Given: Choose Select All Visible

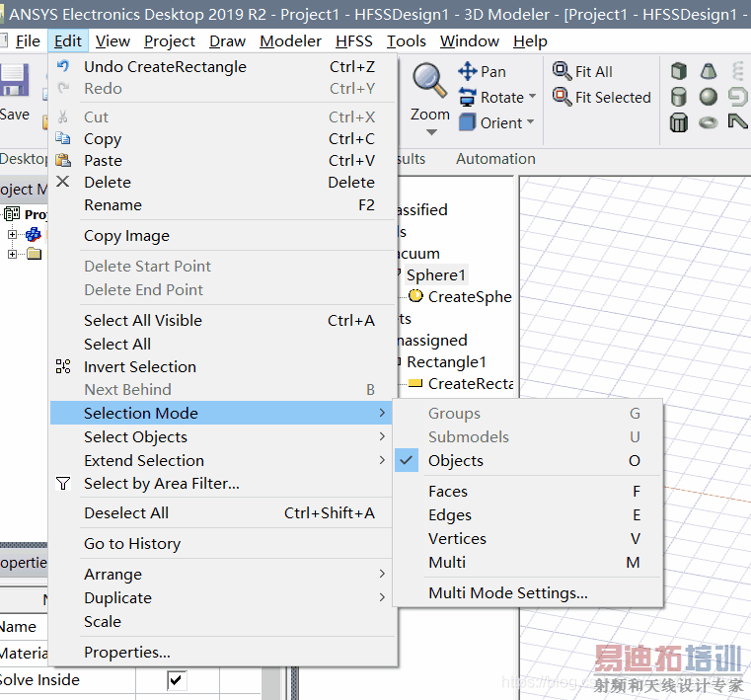Looking at the screenshot, I should [223, 320].
